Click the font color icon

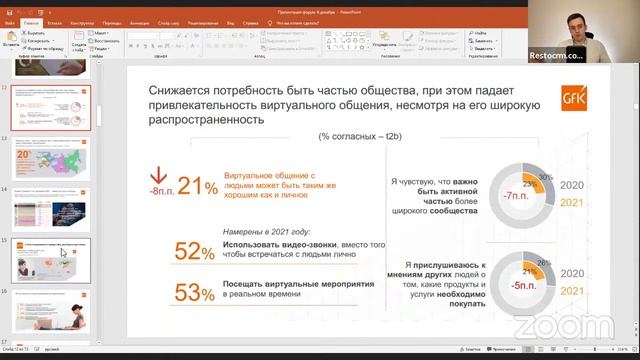click(x=193, y=46)
